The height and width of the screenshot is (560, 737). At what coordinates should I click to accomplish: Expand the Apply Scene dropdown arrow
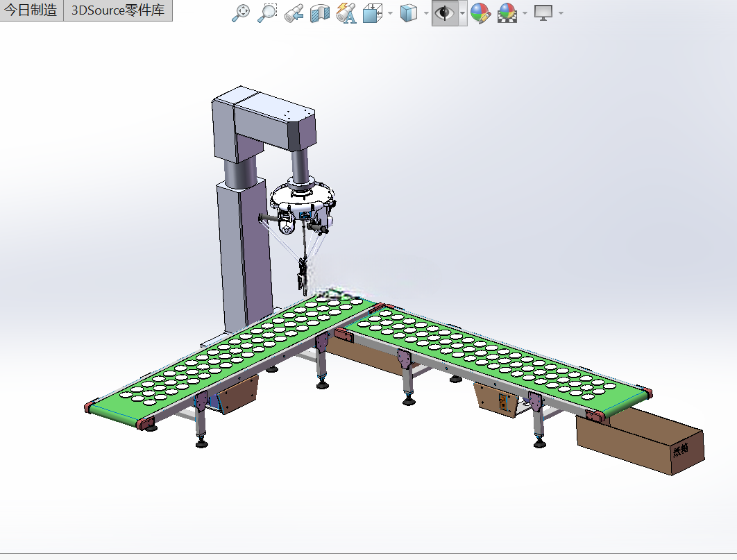[x=525, y=13]
